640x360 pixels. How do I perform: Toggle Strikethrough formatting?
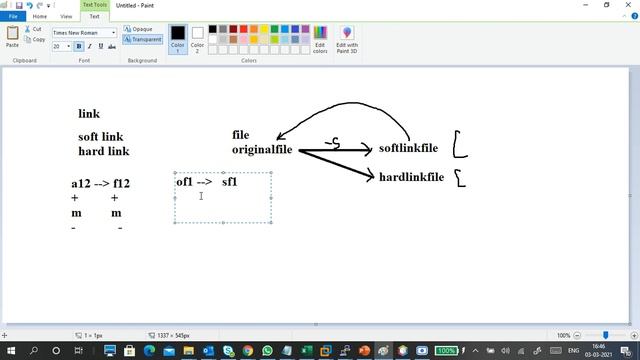(x=112, y=47)
